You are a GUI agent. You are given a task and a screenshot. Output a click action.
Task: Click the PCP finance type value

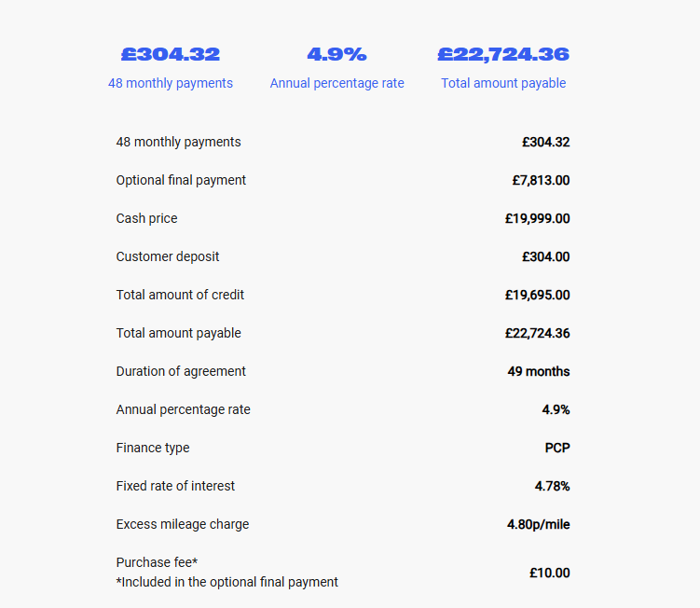[557, 448]
